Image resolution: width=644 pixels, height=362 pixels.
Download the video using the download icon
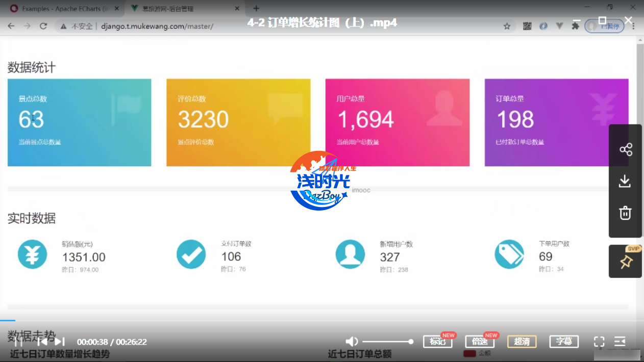point(625,181)
